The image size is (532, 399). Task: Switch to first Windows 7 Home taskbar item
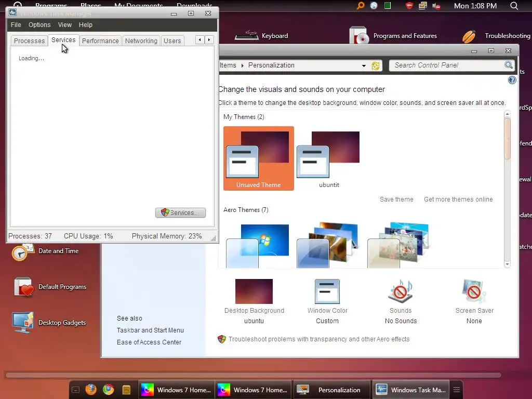pos(176,390)
